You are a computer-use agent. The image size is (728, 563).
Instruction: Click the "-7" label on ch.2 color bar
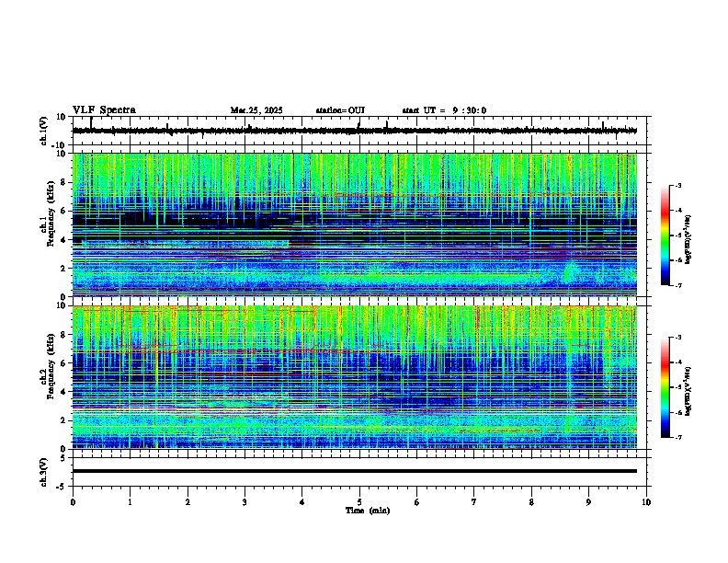(677, 437)
